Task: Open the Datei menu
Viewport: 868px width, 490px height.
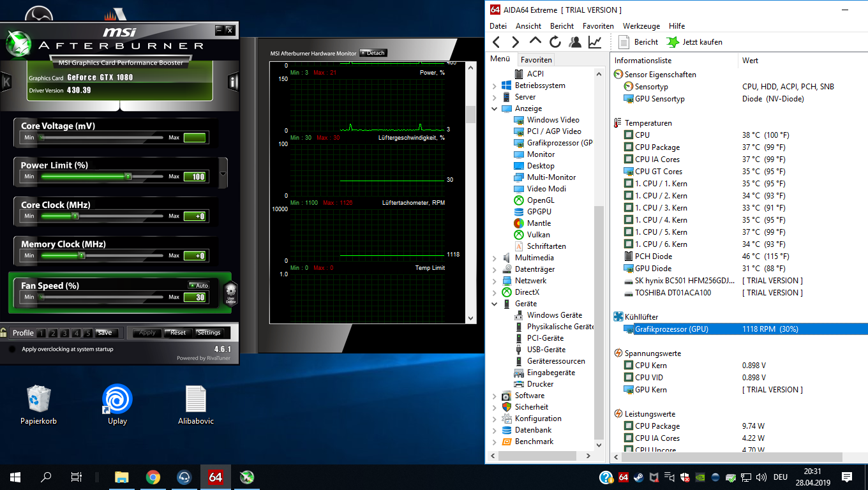Action: click(498, 26)
